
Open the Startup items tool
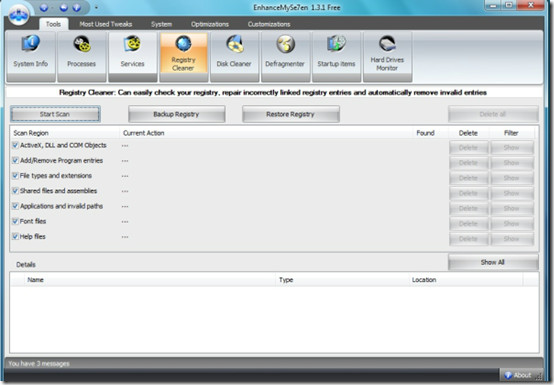[336, 57]
